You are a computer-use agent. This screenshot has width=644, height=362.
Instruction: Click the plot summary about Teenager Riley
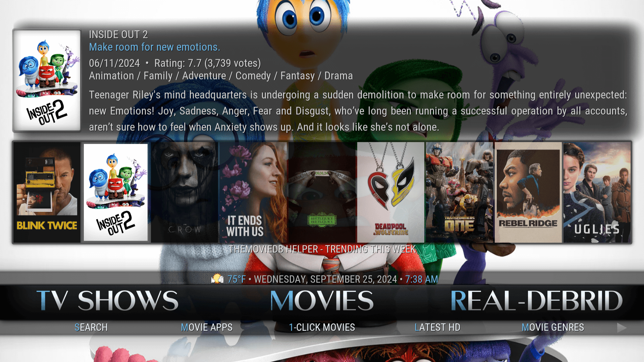(358, 111)
